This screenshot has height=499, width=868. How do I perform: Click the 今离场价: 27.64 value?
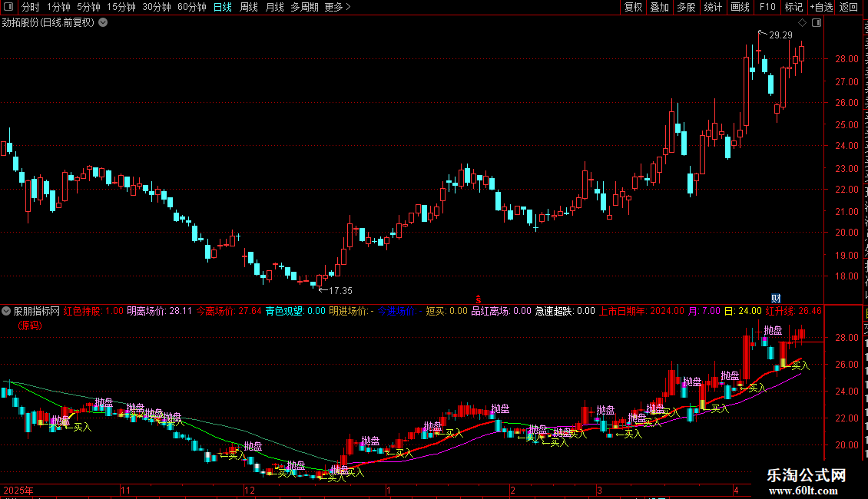(229, 312)
